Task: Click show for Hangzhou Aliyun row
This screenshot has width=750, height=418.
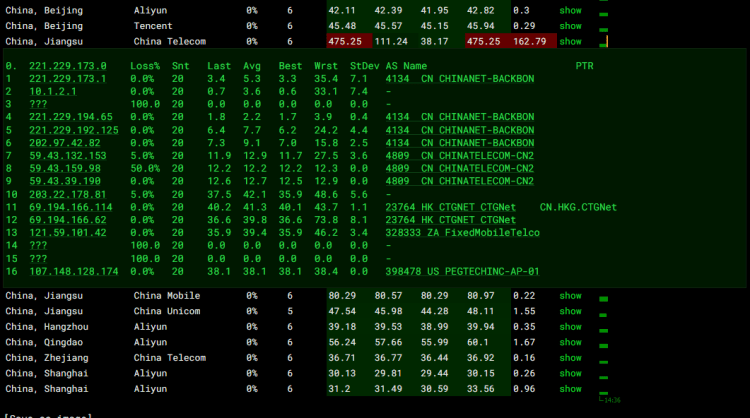Action: (x=570, y=327)
